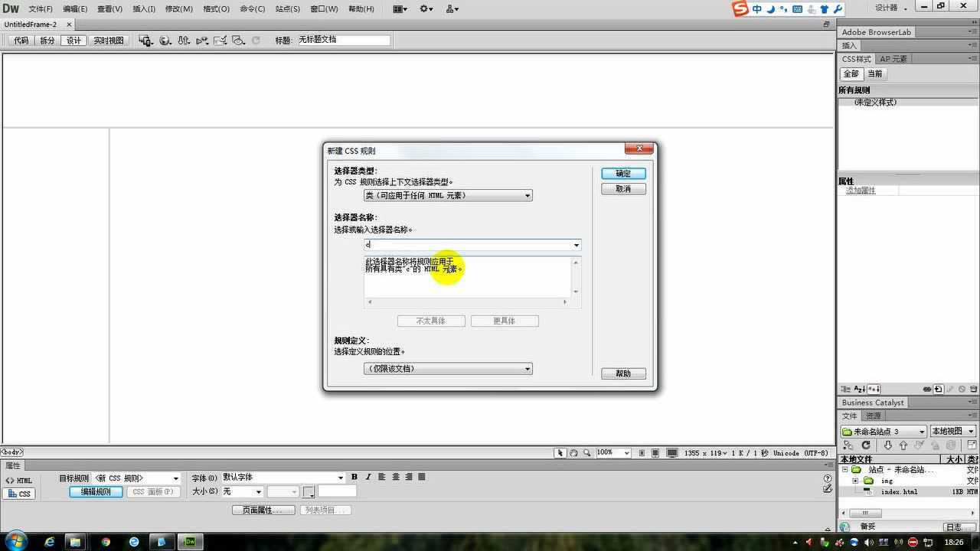Click the 添加属性 link

(861, 191)
